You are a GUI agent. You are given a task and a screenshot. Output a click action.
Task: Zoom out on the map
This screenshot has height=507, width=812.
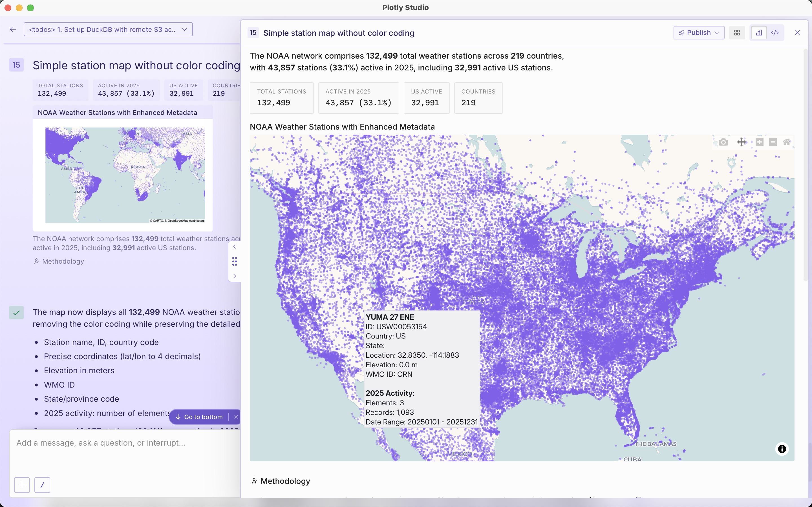(773, 142)
